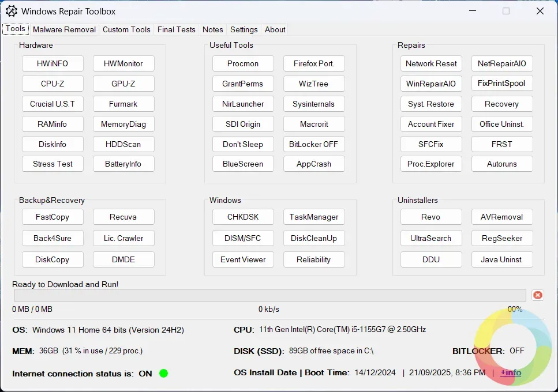Image resolution: width=558 pixels, height=392 pixels.
Task: Launch NetRepairAIO
Action: point(502,63)
